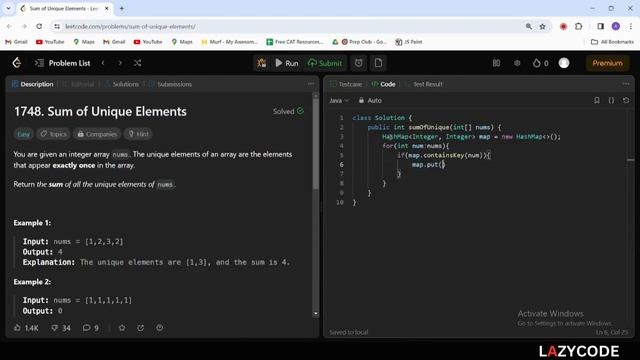
Task: Click the Premium button
Action: (607, 63)
